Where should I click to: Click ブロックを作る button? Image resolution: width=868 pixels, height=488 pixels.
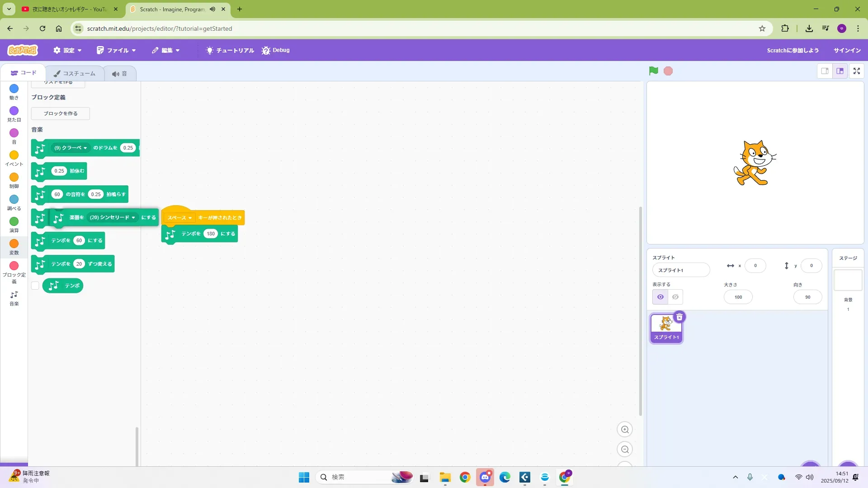[61, 113]
